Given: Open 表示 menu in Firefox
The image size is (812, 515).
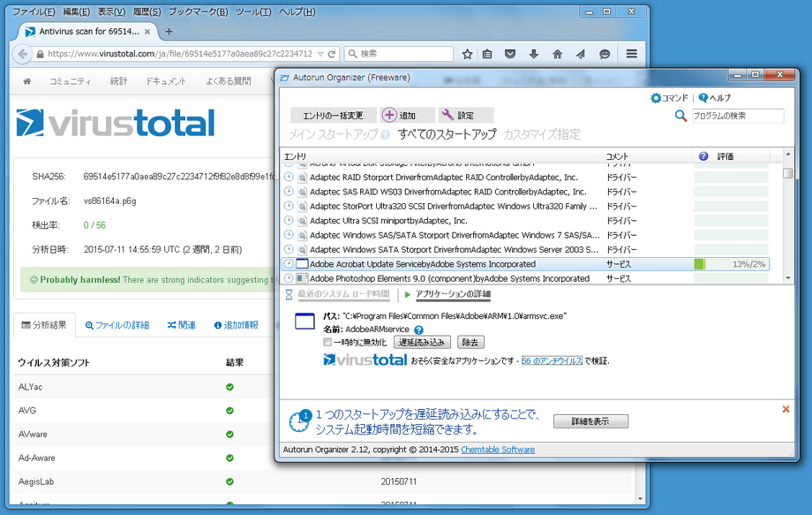Looking at the screenshot, I should point(111,11).
